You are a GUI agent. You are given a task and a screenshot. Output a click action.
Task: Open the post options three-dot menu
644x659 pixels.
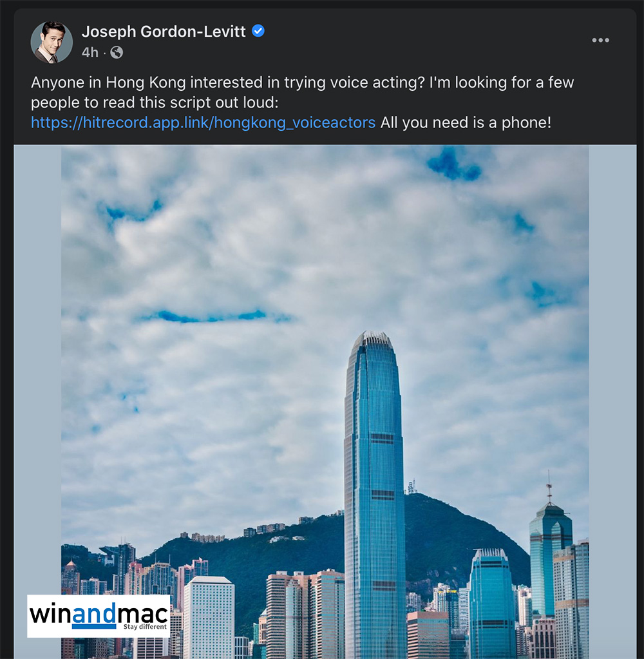tap(600, 40)
